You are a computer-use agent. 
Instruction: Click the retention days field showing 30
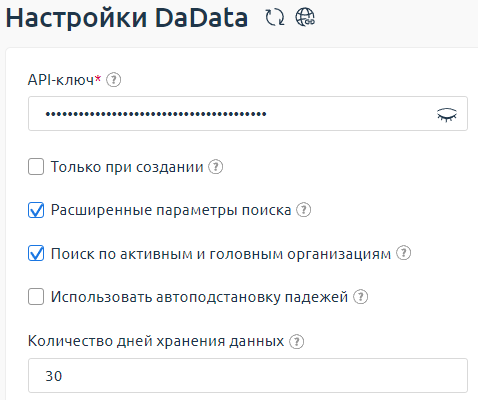248,376
